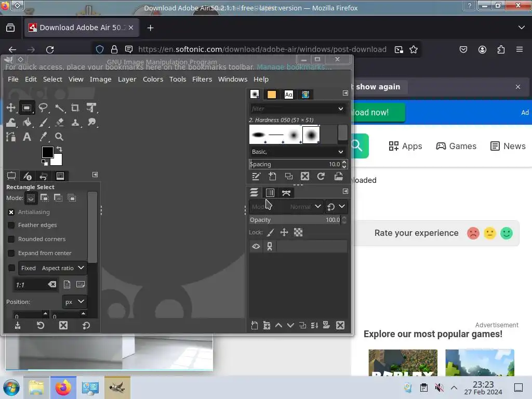Viewport: 532px width, 399px height.
Task: Select the Unified Transform tool
Action: click(91, 108)
